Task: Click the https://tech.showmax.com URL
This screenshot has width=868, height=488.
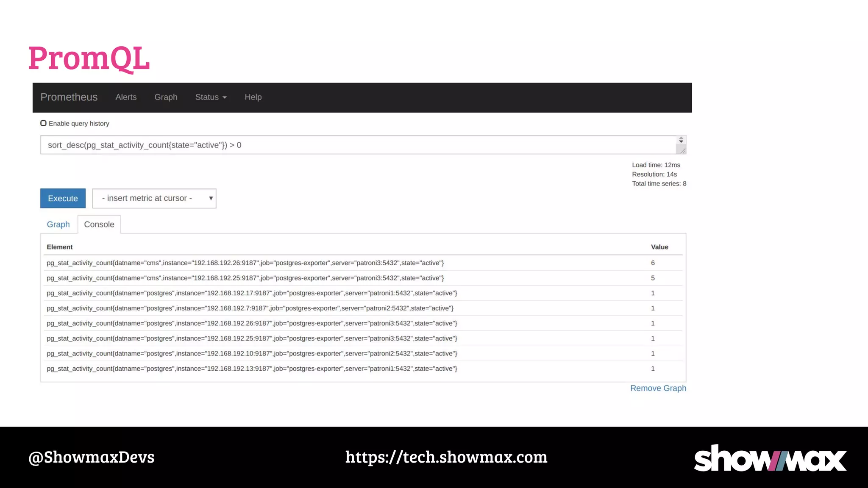Action: coord(446,457)
